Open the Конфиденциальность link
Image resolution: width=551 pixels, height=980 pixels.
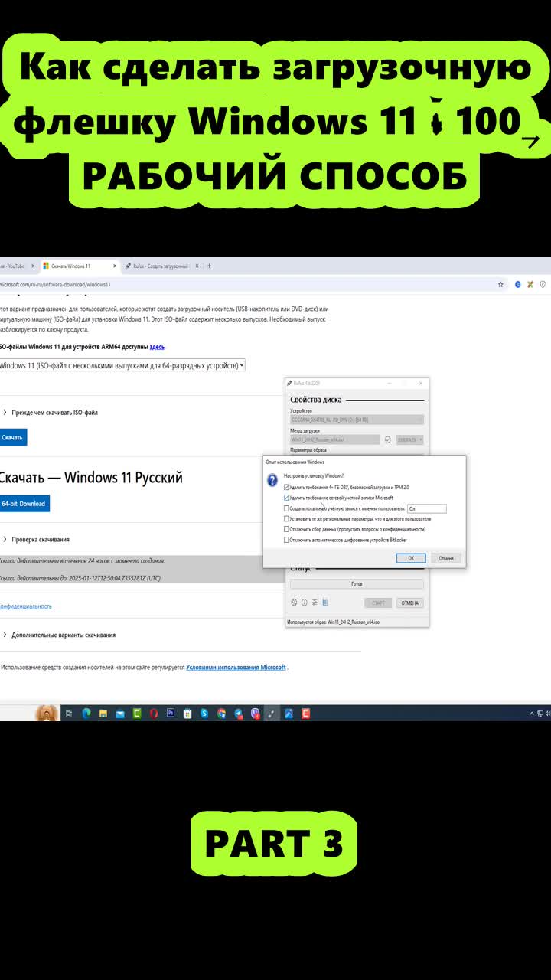[25, 606]
